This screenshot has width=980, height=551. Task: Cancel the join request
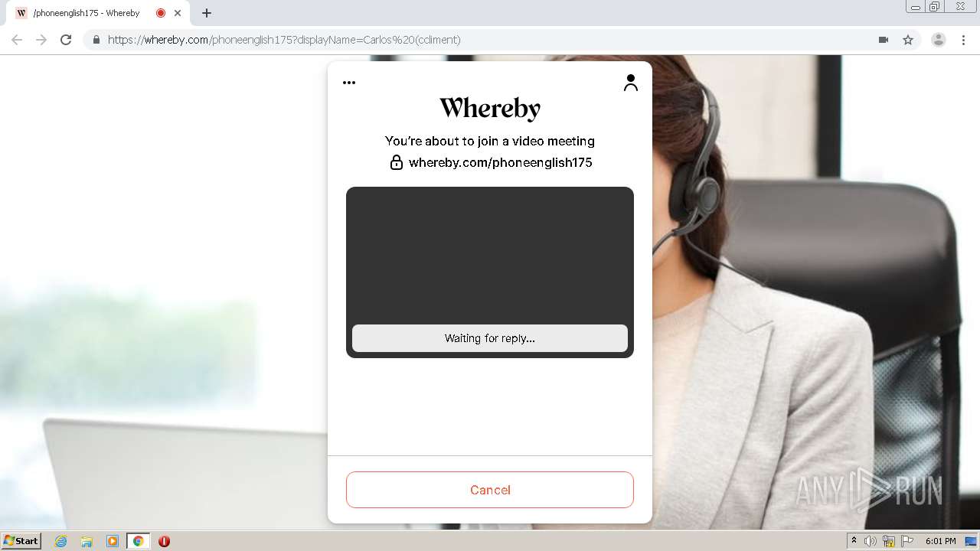490,490
